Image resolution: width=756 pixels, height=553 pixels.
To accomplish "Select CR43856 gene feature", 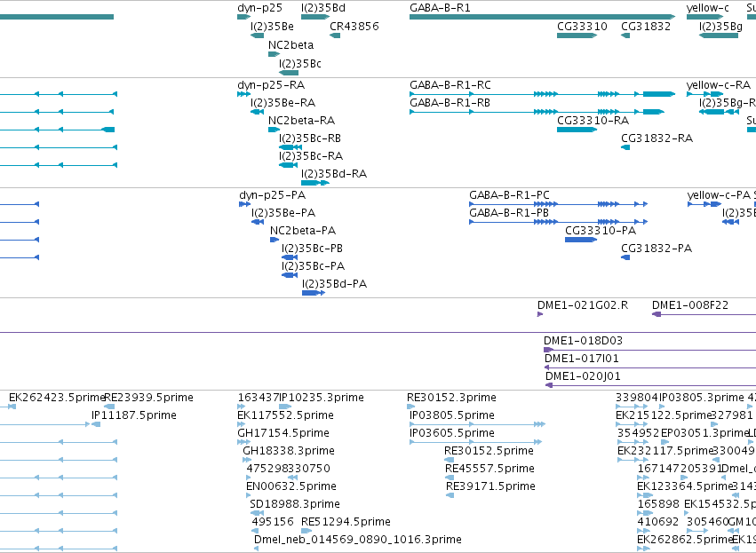I will [x=335, y=36].
